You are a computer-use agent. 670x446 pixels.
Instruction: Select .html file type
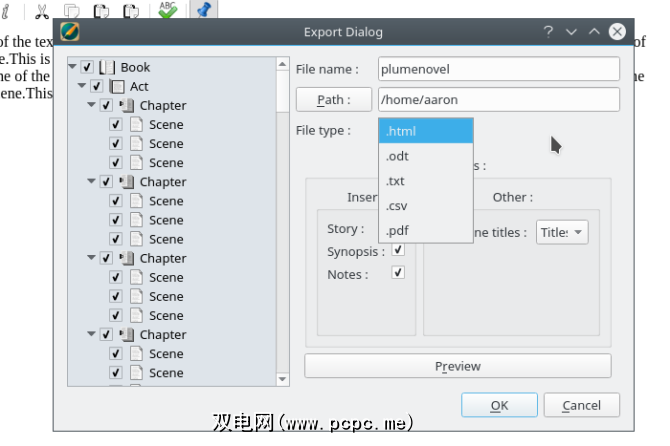(426, 131)
